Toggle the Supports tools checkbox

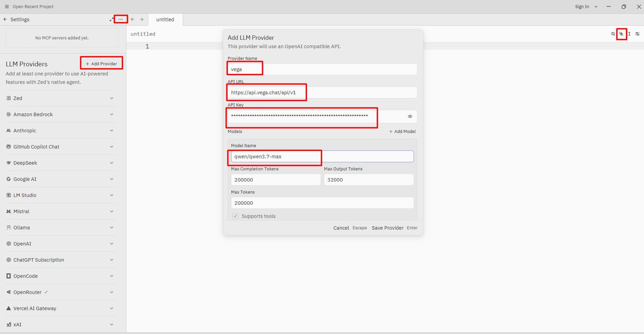(235, 216)
